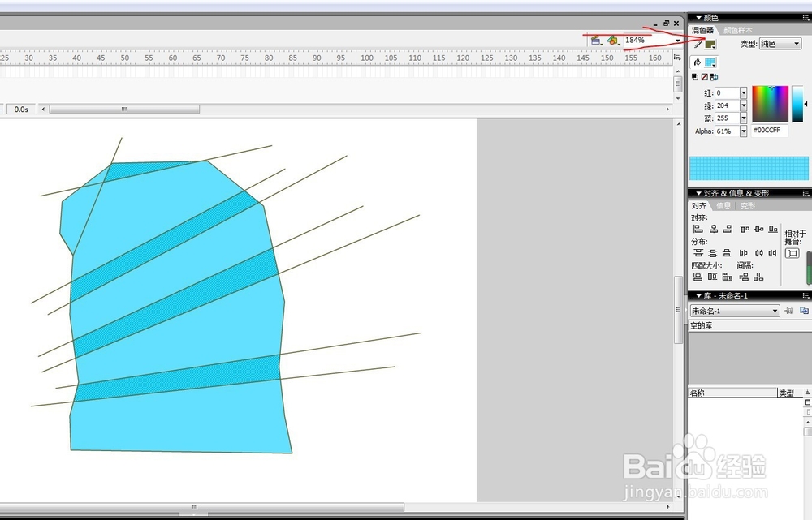
Task: Click the Space evenly vertically icon
Action: point(744,277)
